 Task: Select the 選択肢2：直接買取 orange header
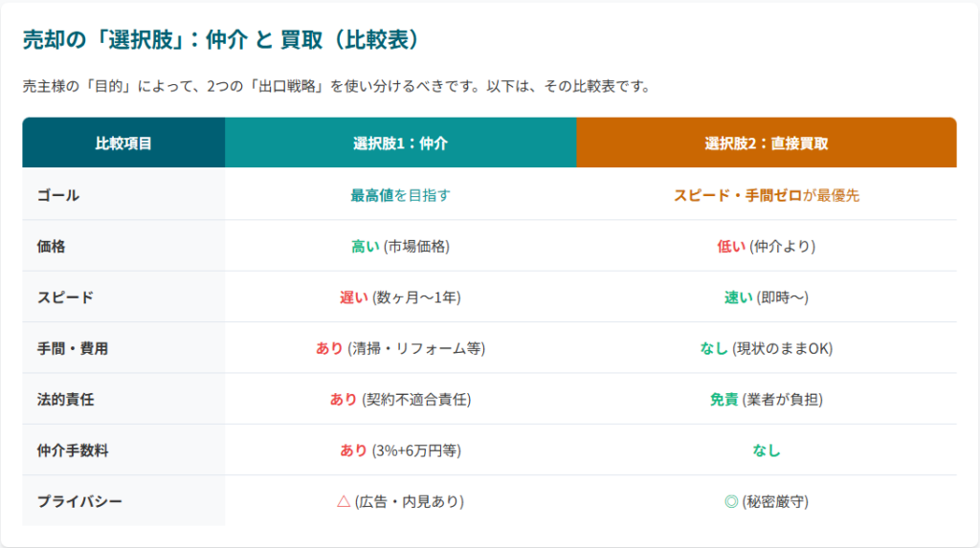[x=766, y=143]
